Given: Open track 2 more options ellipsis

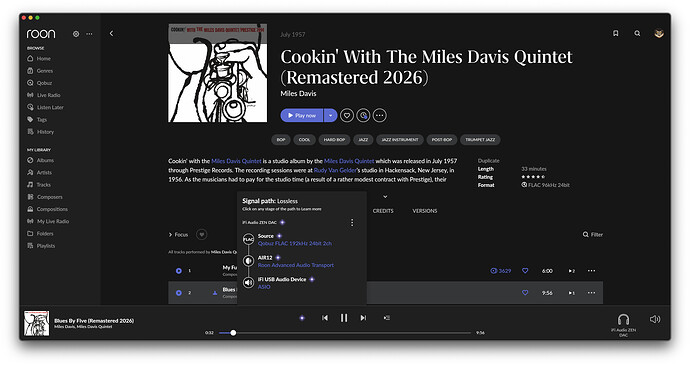Looking at the screenshot, I should click(591, 293).
